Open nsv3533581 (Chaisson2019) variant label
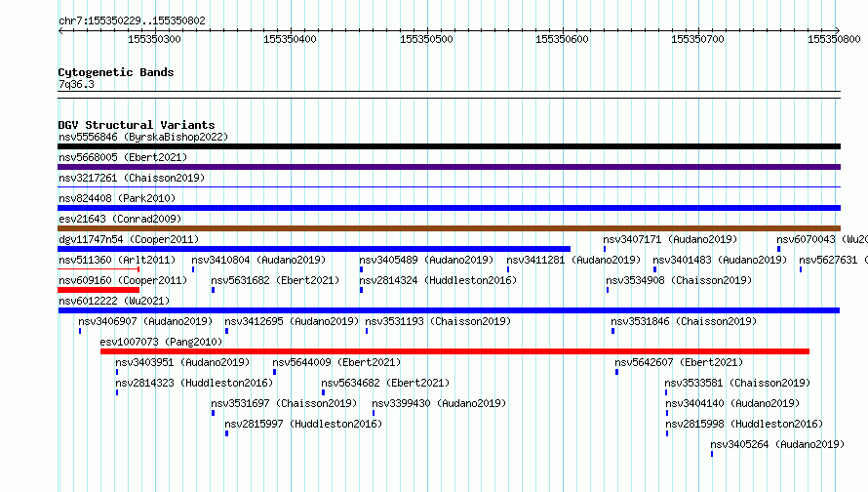Image resolution: width=868 pixels, height=492 pixels. tap(737, 383)
